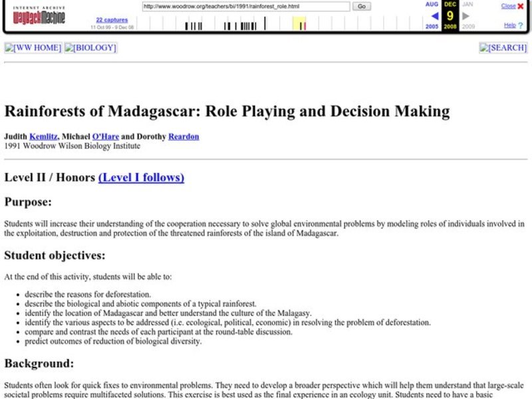Open the 22 captures link
This screenshot has width=532, height=399.
pyautogui.click(x=111, y=19)
